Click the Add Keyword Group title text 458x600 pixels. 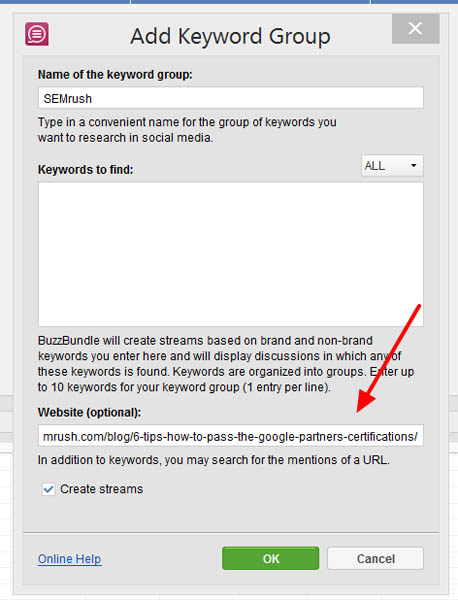pyautogui.click(x=230, y=37)
